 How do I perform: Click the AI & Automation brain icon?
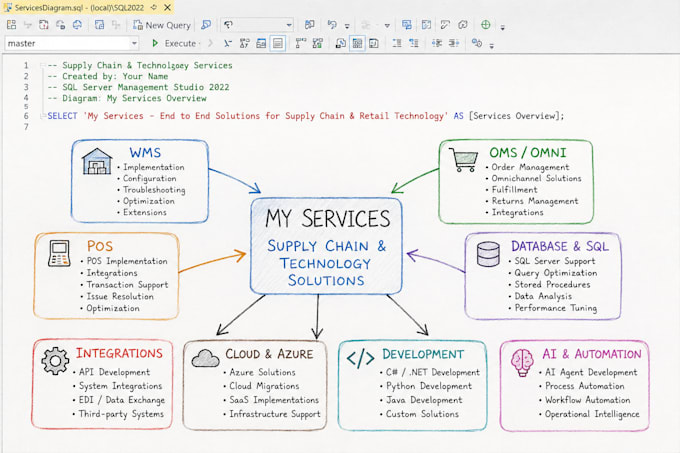click(x=522, y=362)
